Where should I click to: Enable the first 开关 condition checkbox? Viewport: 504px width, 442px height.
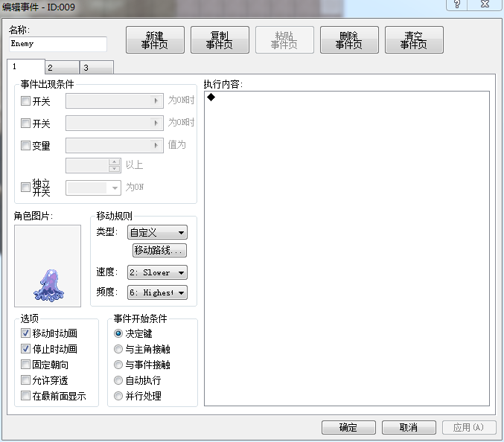pyautogui.click(x=25, y=101)
